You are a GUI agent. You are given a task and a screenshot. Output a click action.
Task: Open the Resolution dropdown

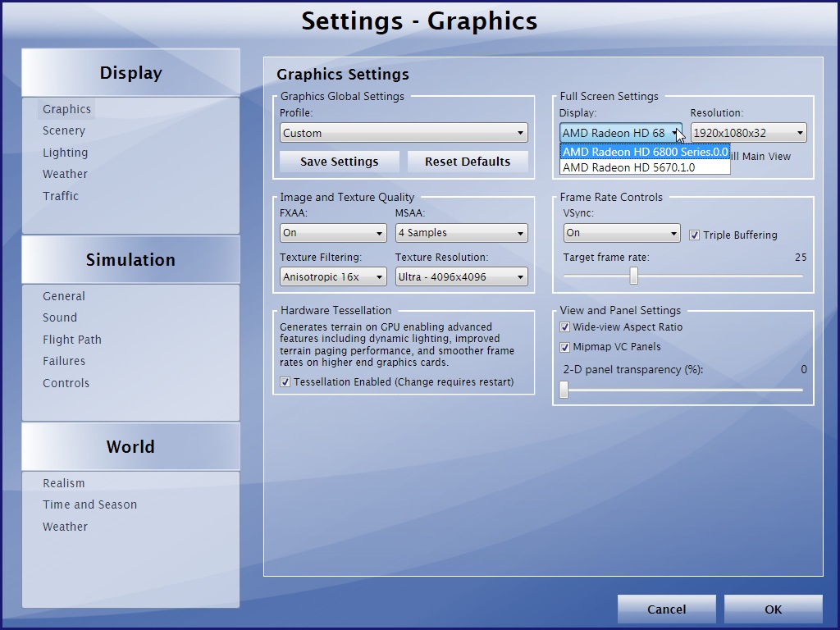[x=748, y=133]
